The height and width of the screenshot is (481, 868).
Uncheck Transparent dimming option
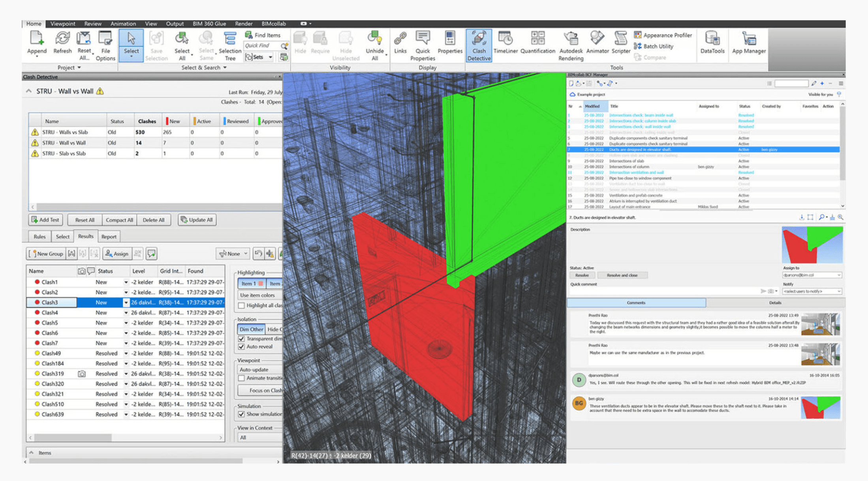241,339
